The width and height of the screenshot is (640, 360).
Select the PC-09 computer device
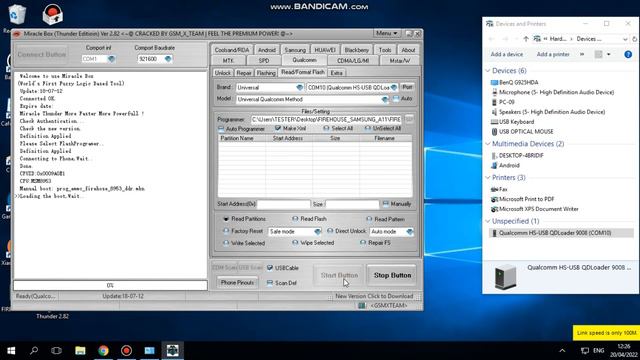[502, 102]
